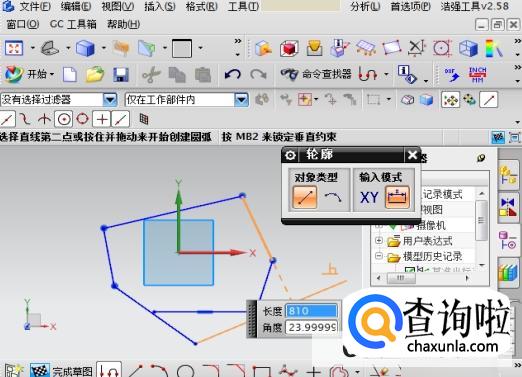Open the 插入(S) menu
Viewport: 522px width, 377px height.
[160, 6]
